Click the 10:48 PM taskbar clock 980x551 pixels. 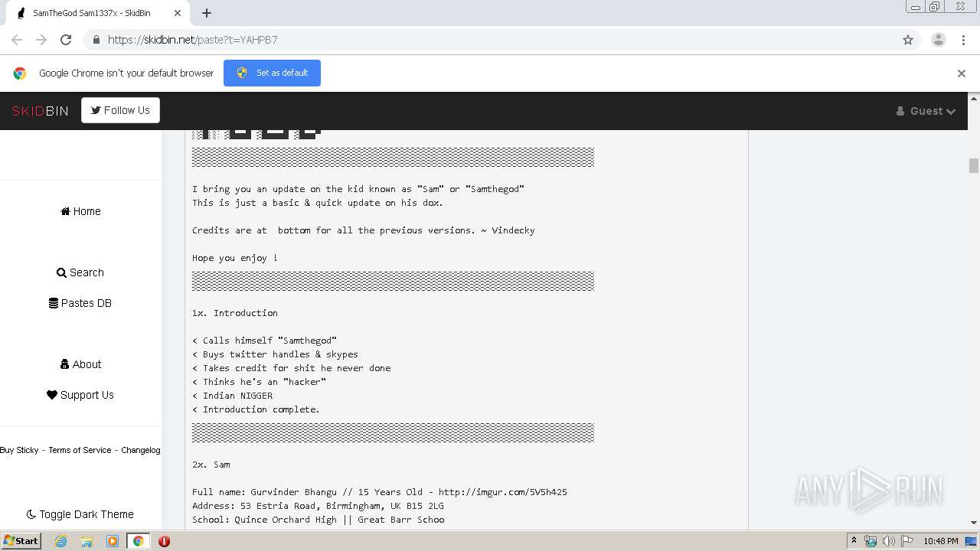[x=940, y=541]
